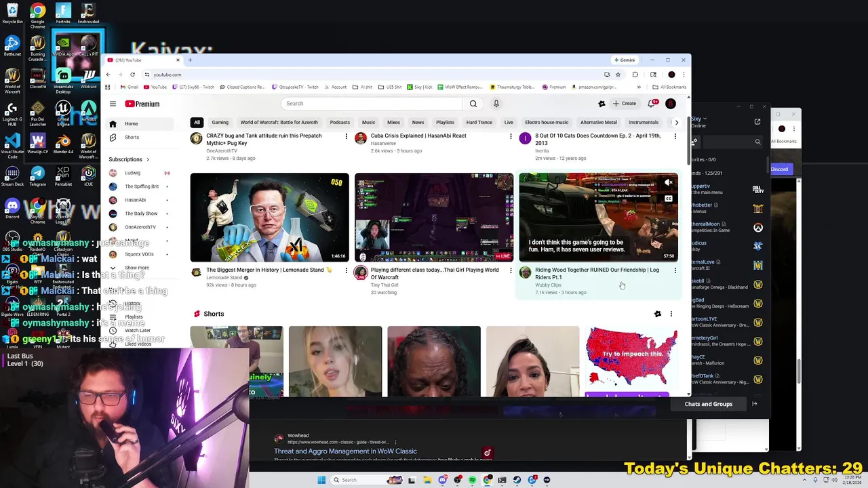
Task: Open Steam from the taskbar
Action: 517,480
